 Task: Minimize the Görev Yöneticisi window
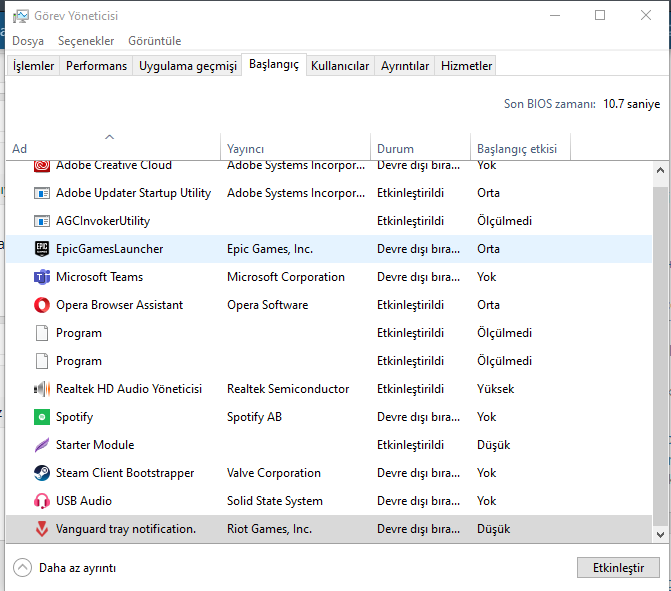[x=555, y=15]
